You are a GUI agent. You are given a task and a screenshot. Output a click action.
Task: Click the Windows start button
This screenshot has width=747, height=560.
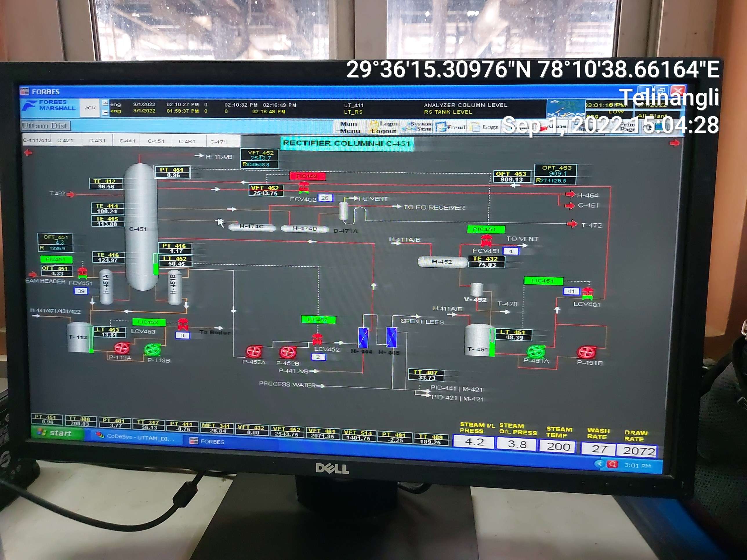57,433
